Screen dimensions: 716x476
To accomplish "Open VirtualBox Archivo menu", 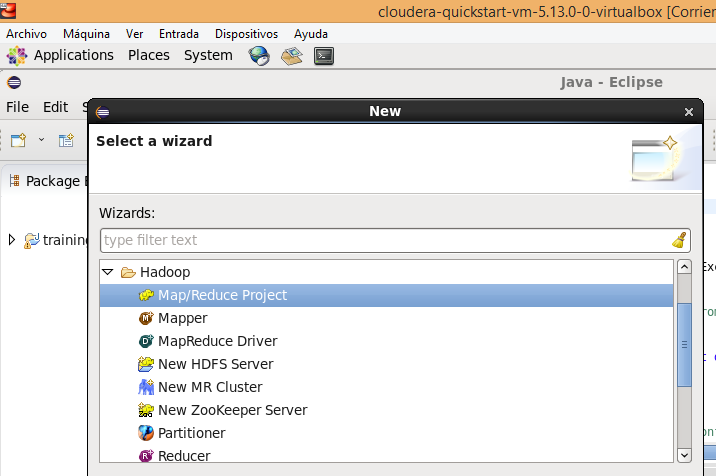I will 26,34.
